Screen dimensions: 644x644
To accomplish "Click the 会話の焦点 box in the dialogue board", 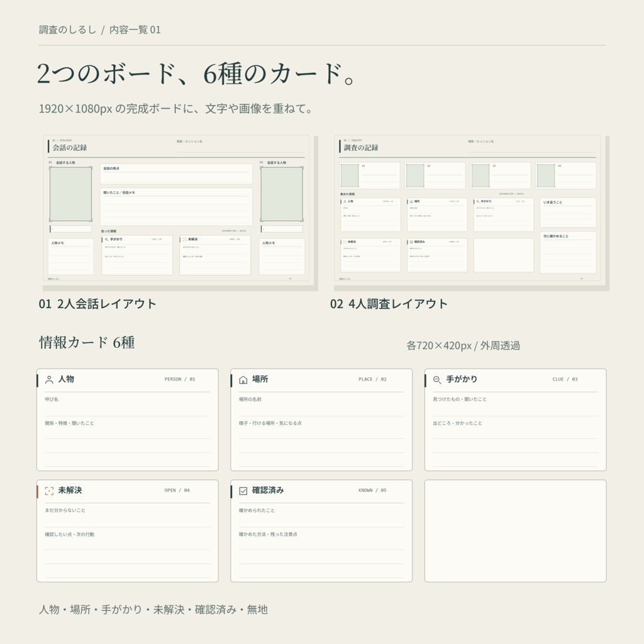I will point(176,174).
